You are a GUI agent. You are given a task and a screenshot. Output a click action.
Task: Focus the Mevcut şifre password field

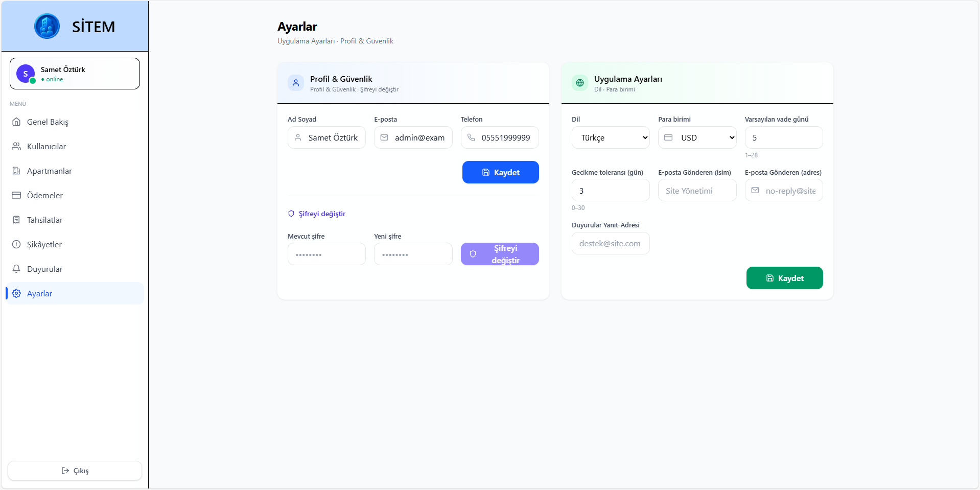[326, 254]
